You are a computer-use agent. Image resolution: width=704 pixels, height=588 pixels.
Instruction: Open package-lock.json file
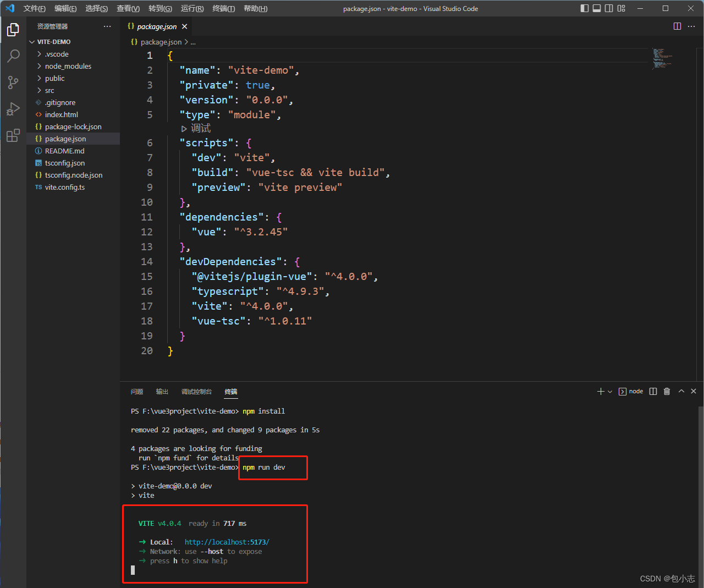click(73, 127)
